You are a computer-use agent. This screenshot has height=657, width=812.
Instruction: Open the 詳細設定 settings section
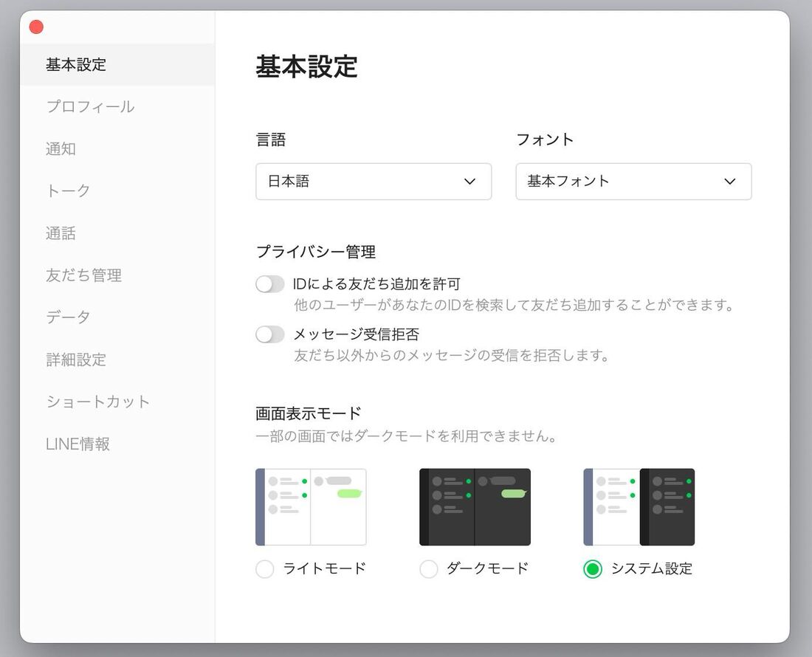pos(76,360)
